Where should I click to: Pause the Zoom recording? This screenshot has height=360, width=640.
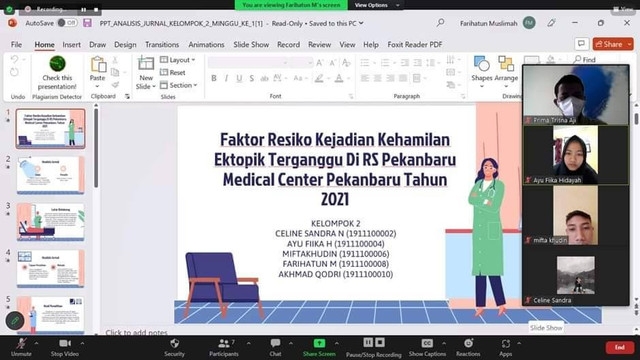coord(368,342)
